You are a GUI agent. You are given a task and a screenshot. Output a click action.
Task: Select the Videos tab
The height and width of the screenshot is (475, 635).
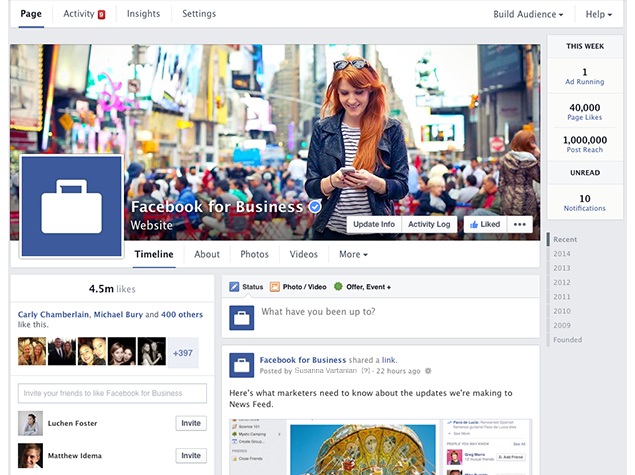coord(303,254)
